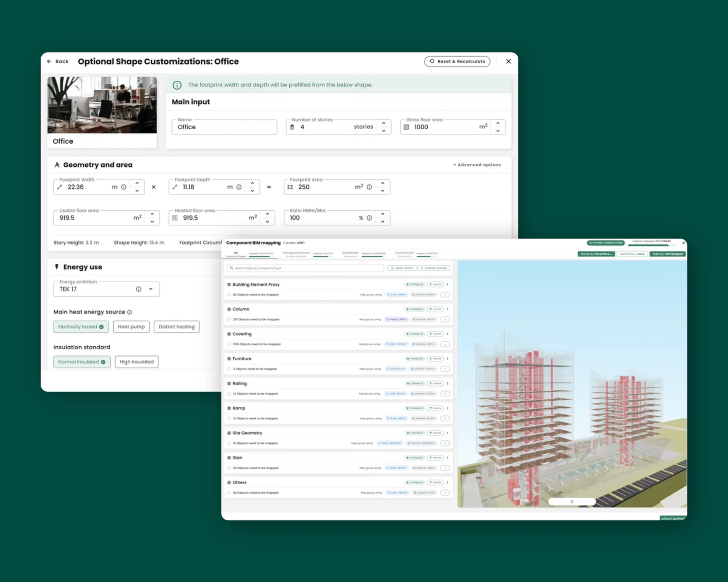Open View by Not Mapped dropdown
Viewport: 728px width, 582px height.
click(x=668, y=254)
